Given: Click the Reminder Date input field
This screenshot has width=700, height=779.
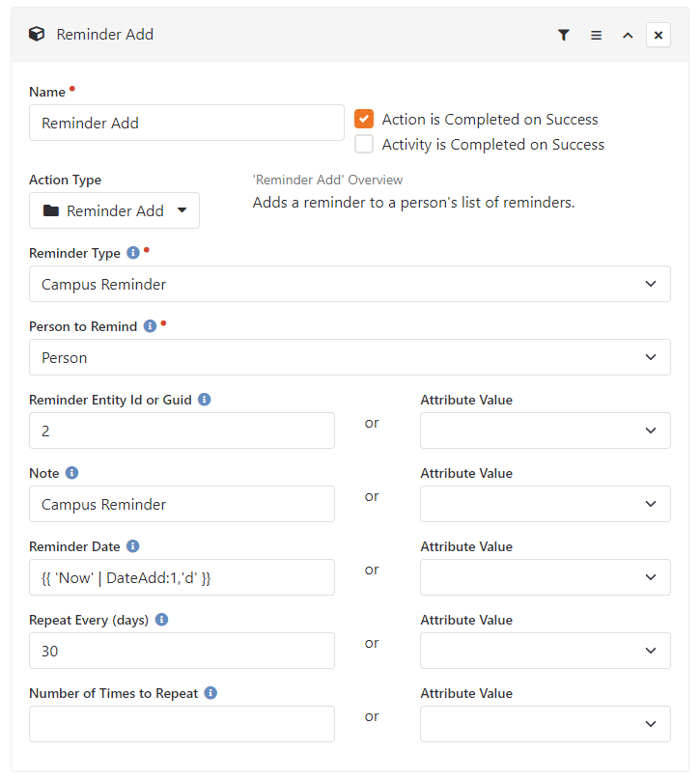Looking at the screenshot, I should (x=182, y=577).
